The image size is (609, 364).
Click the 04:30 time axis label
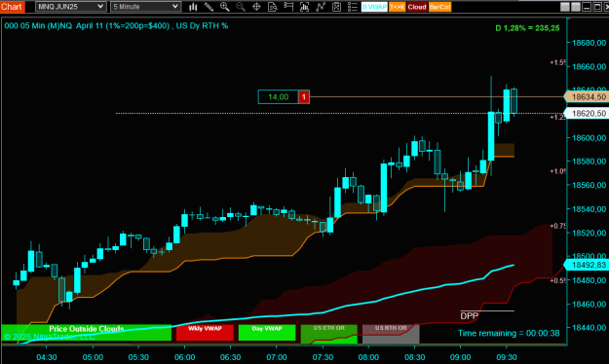(x=47, y=357)
